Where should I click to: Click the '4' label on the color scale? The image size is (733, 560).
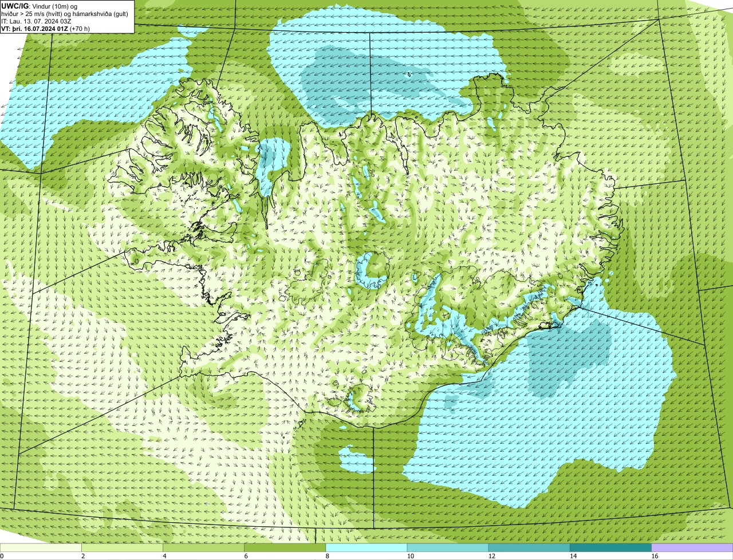point(164,556)
